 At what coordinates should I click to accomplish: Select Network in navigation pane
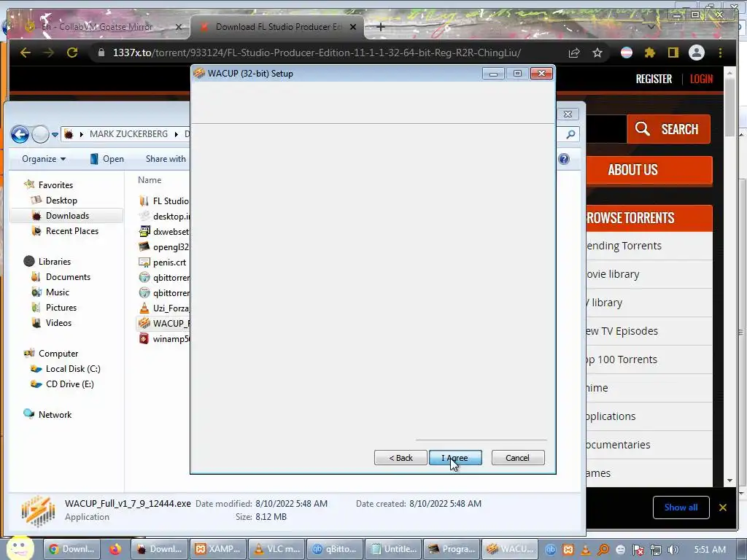point(55,415)
